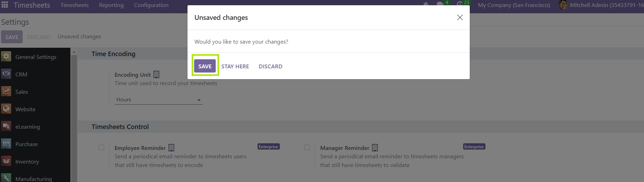Choose Stay Here in the dialog
Screen dimensions: 644x182
tap(235, 66)
